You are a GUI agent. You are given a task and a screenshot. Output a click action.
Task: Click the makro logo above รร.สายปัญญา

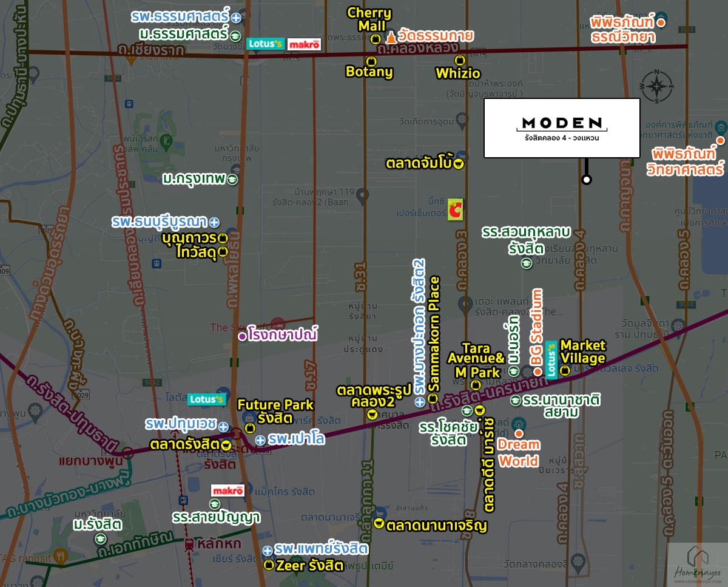tap(227, 490)
